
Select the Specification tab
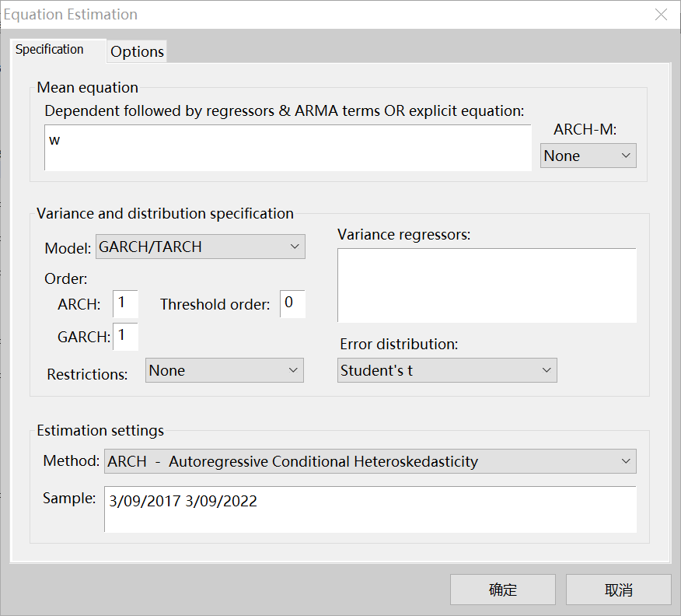[50, 50]
